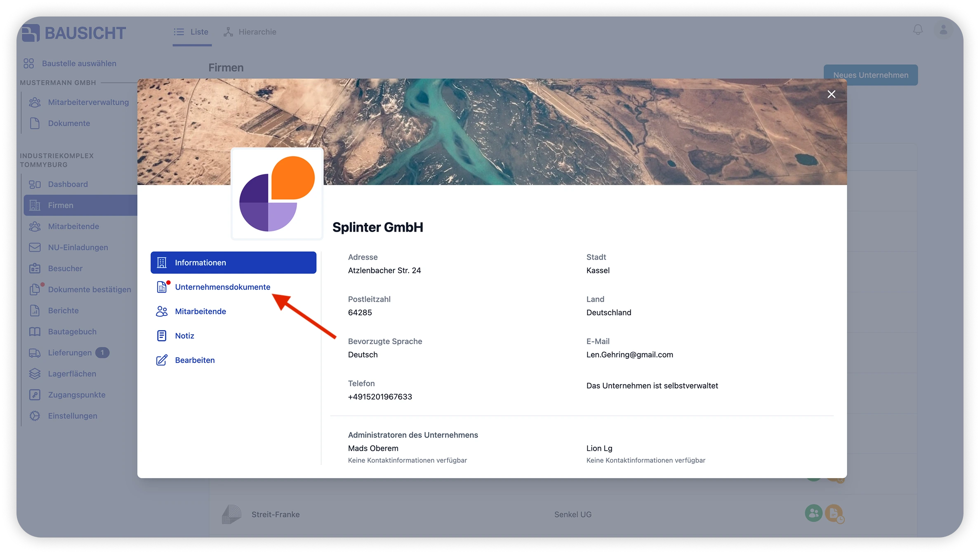Click the Informationen building icon in dialog
Image resolution: width=980 pixels, height=554 pixels.
tap(162, 263)
